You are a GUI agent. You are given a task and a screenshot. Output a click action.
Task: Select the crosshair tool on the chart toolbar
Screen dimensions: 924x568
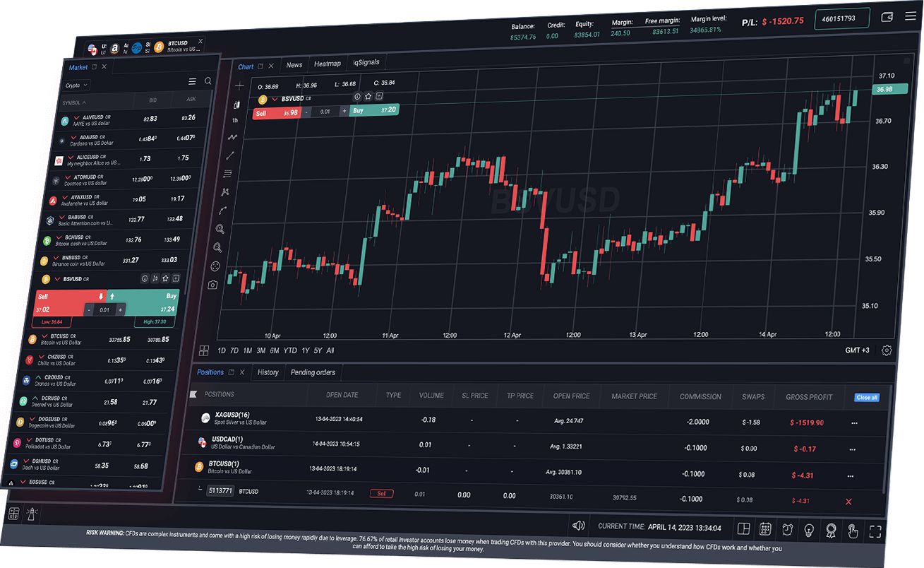click(239, 85)
